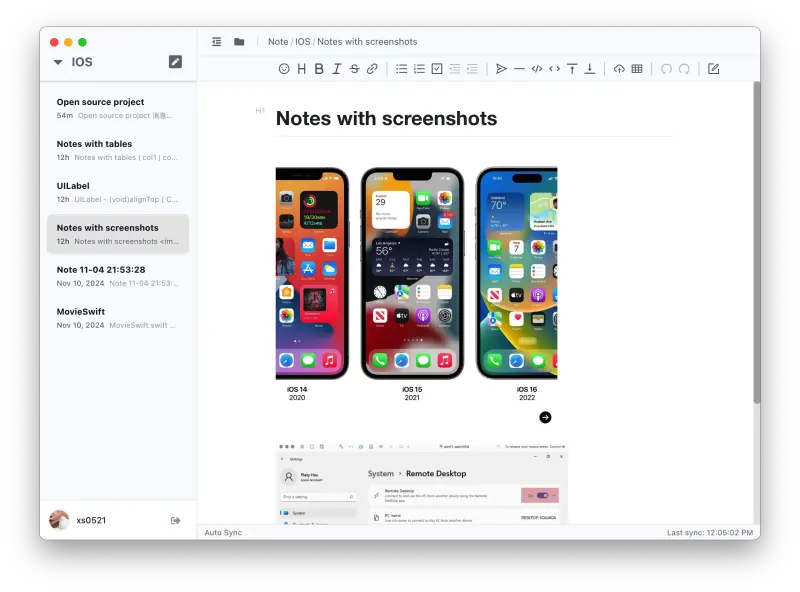Apply heading format with H icon
Viewport: 800px width, 592px height.
[302, 69]
